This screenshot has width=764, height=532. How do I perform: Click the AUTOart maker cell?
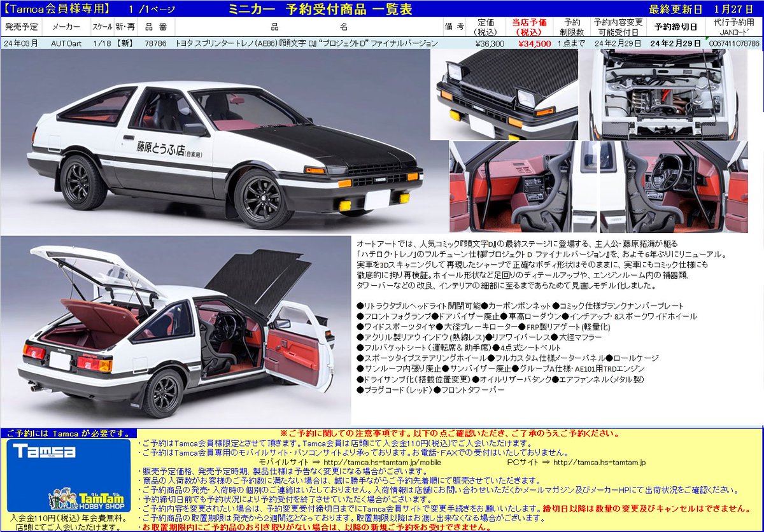67,43
